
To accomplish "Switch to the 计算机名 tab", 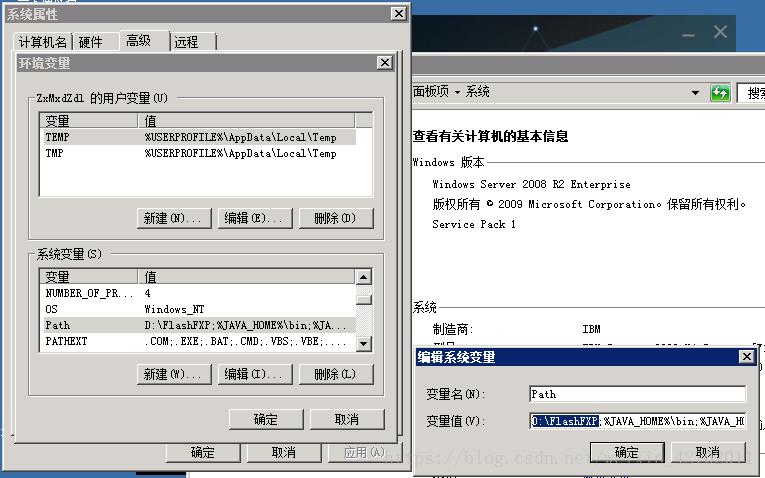I will tap(43, 41).
